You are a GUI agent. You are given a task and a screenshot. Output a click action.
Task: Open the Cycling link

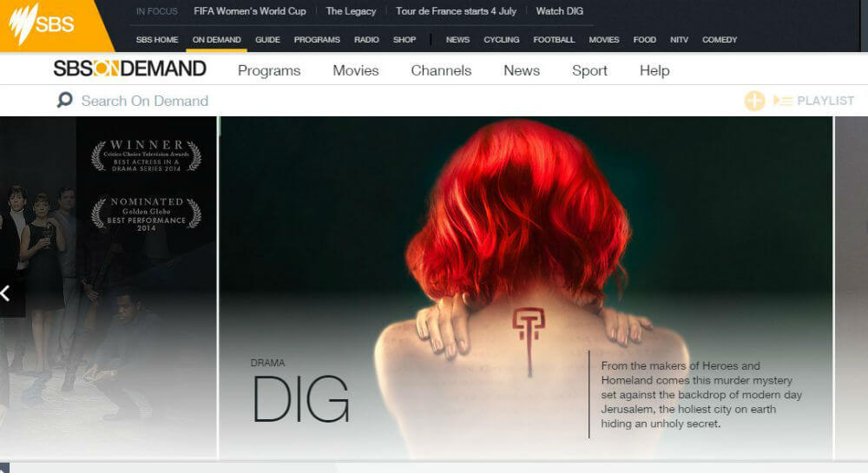pyautogui.click(x=502, y=40)
